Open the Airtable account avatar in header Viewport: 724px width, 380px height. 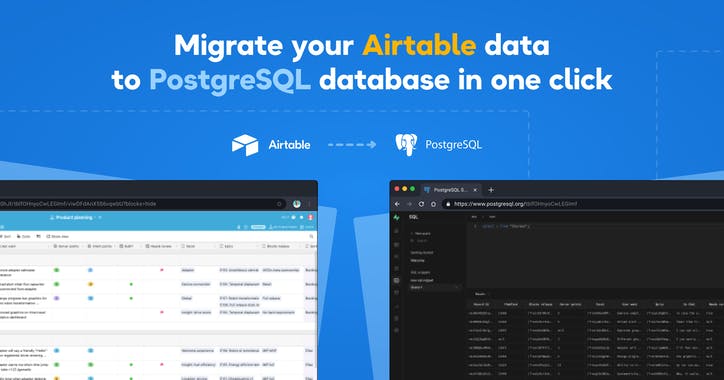(x=311, y=217)
